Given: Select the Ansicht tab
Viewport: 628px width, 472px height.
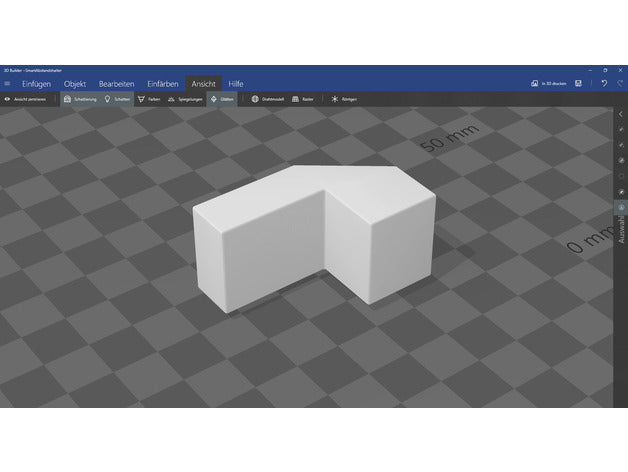Looking at the screenshot, I should 203,84.
